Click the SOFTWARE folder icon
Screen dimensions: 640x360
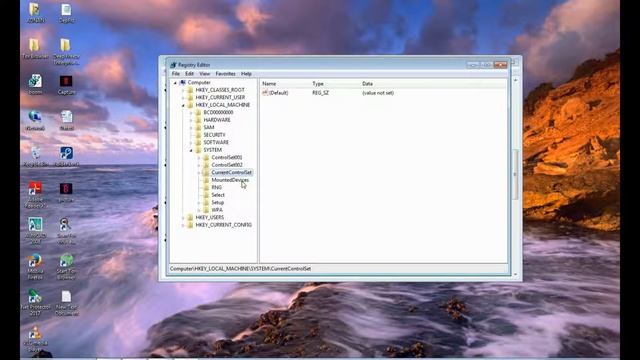(198, 142)
